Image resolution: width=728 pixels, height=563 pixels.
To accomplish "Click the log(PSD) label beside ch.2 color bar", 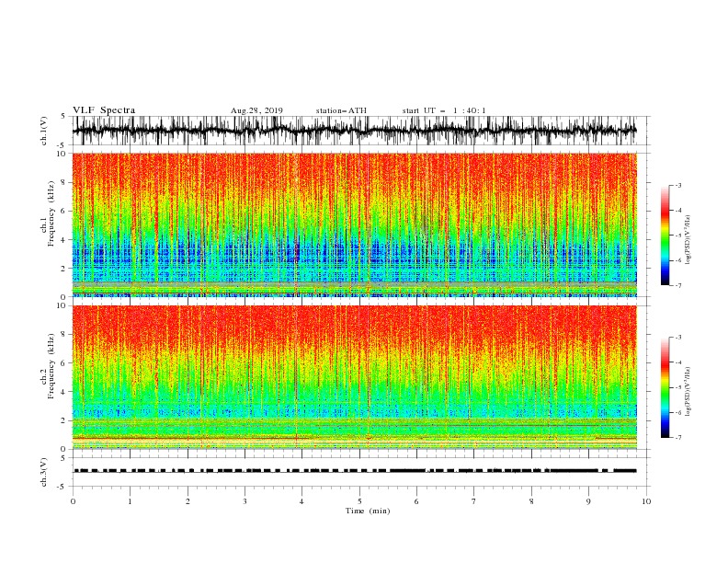I will 688,392.
